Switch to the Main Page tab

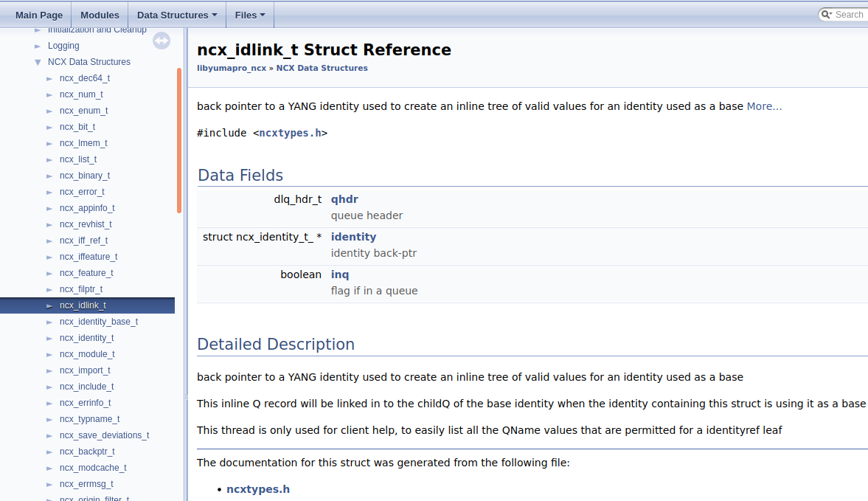click(38, 14)
